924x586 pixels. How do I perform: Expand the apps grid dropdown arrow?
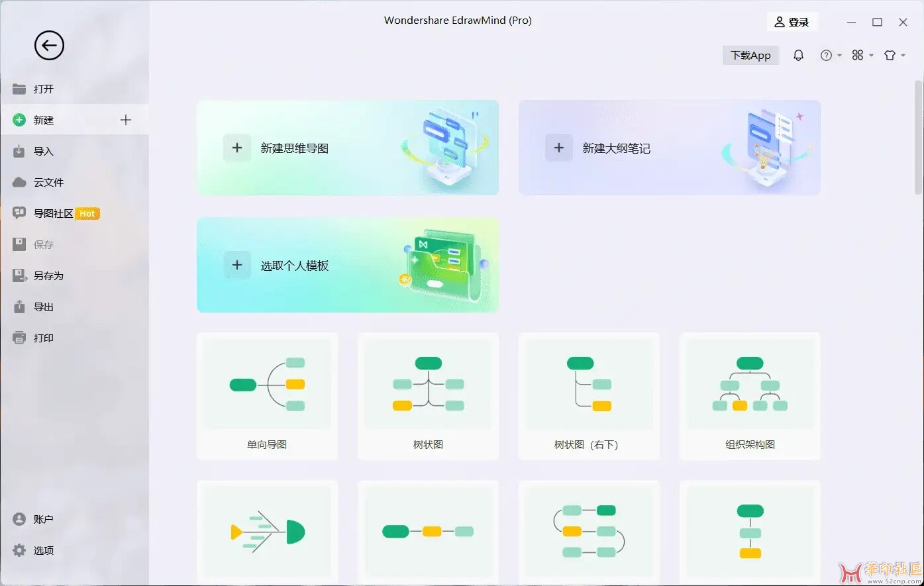871,56
